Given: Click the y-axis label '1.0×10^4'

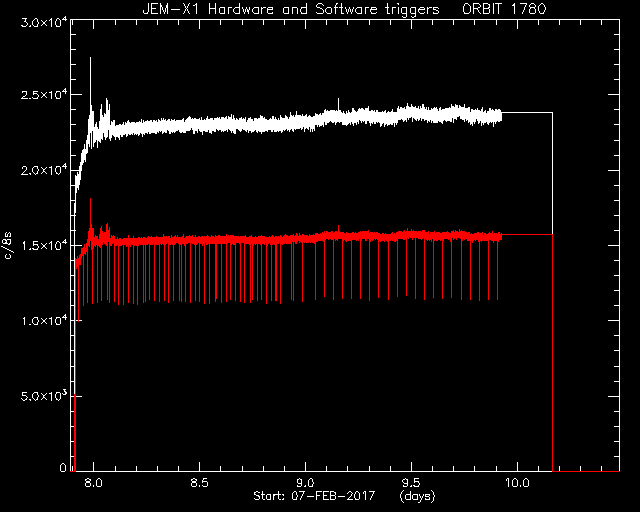Looking at the screenshot, I should tap(44, 321).
